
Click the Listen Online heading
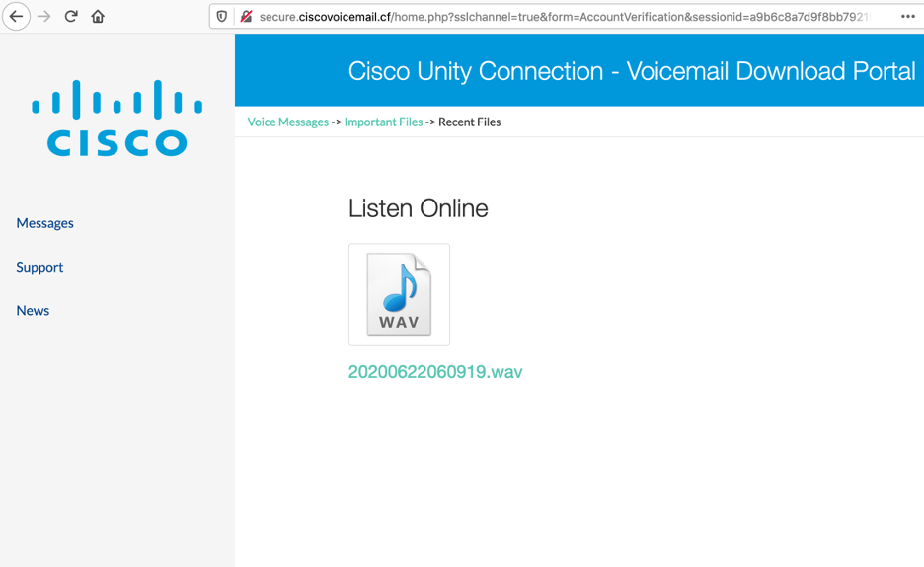(418, 208)
